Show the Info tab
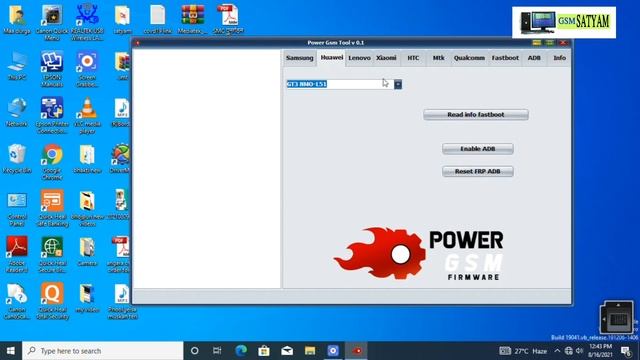 (559, 58)
